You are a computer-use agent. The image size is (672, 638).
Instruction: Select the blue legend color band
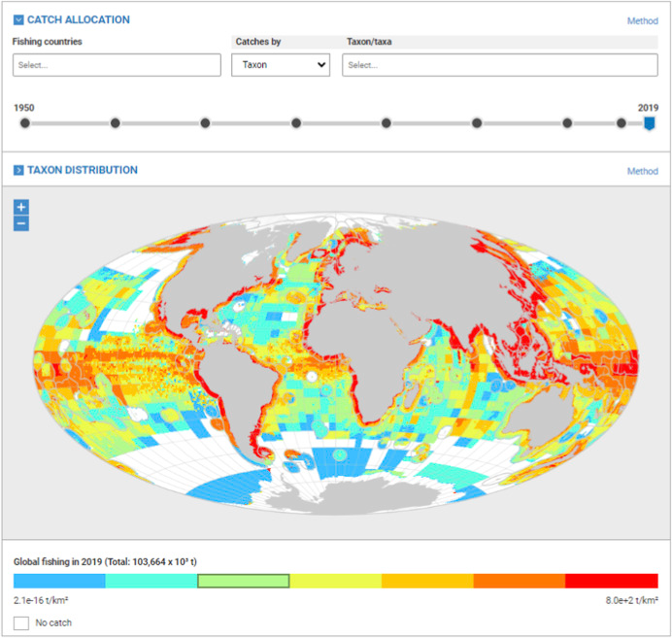(59, 581)
